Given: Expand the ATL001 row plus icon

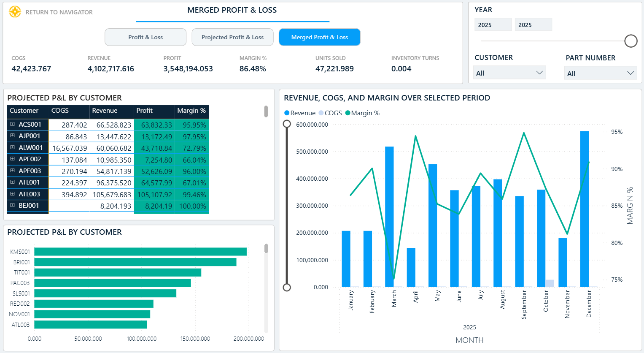Looking at the screenshot, I should 13,182.
